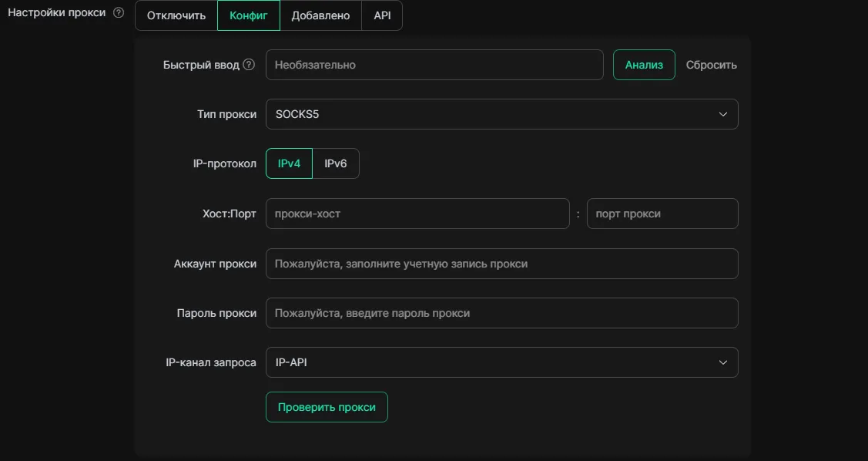The height and width of the screenshot is (461, 868).
Task: Click into the прокси-хост field
Action: click(x=417, y=214)
